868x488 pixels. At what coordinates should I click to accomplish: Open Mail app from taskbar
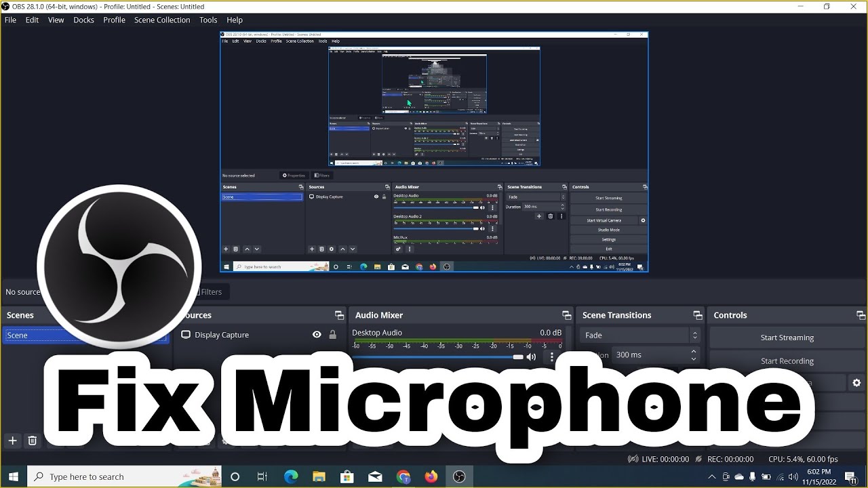pyautogui.click(x=375, y=476)
